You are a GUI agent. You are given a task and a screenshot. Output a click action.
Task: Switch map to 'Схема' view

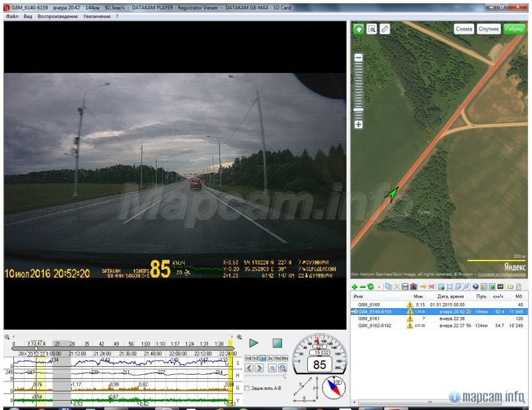coord(464,29)
